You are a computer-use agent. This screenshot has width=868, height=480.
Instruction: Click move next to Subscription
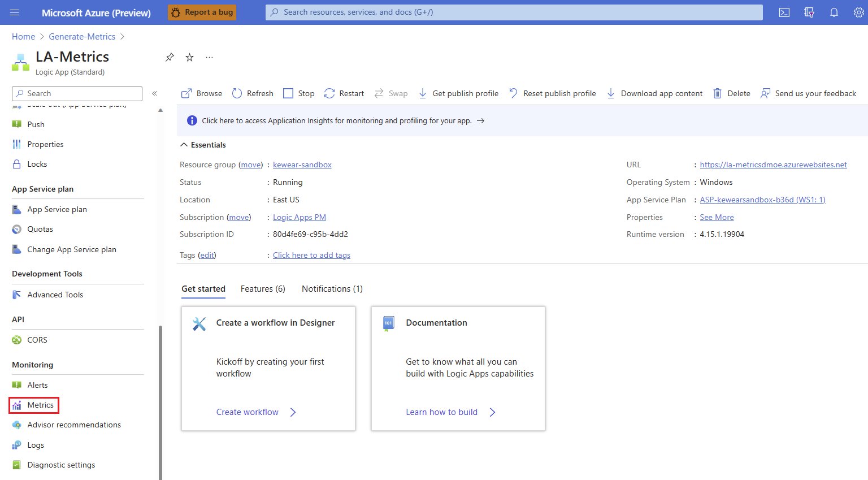pos(239,217)
